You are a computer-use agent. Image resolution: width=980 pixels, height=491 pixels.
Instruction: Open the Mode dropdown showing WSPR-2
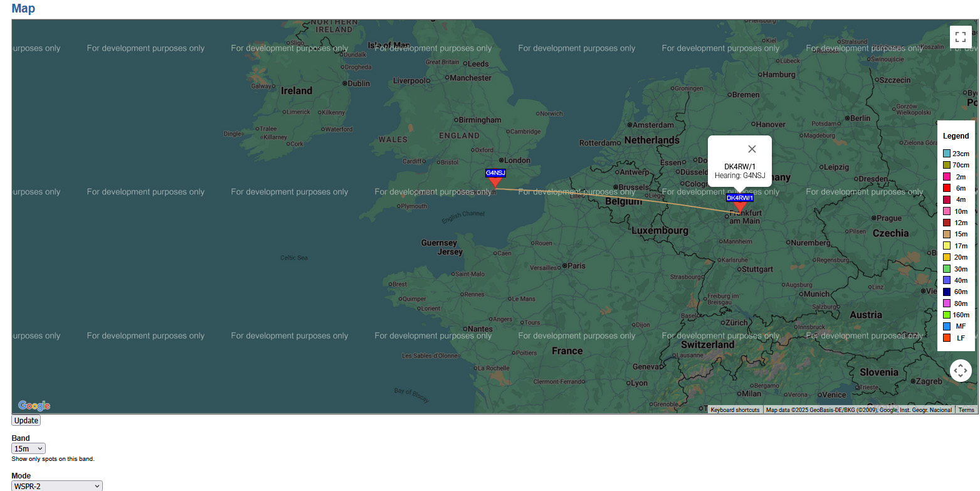(x=57, y=486)
